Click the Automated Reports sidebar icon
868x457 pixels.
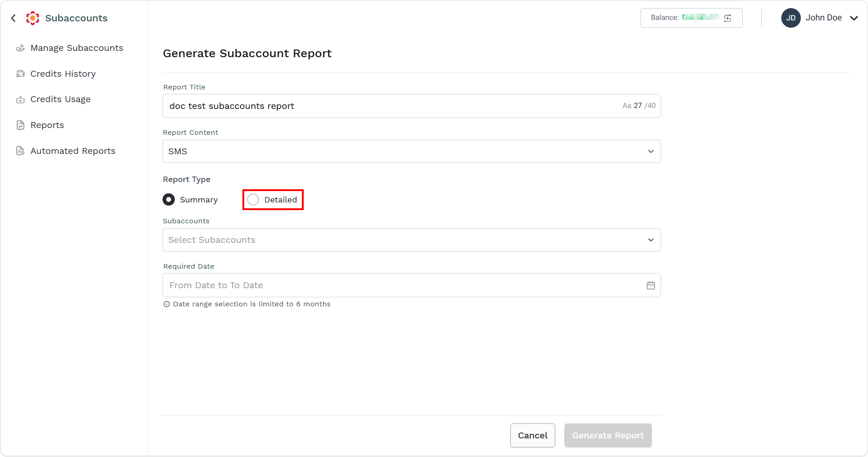point(20,151)
